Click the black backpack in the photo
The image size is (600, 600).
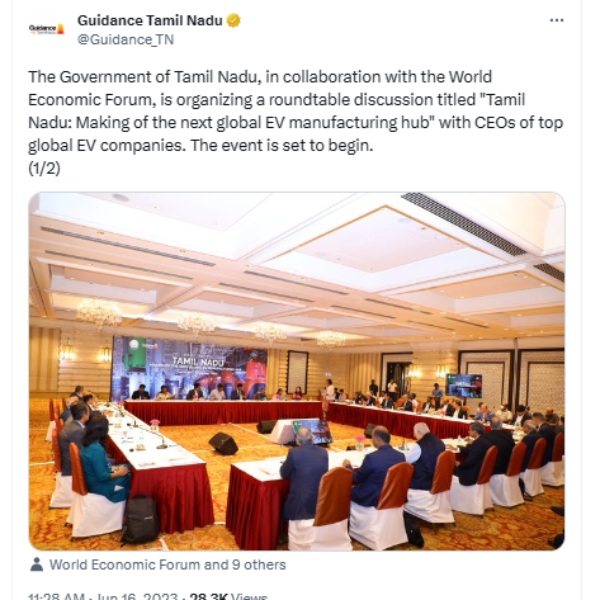[140, 520]
